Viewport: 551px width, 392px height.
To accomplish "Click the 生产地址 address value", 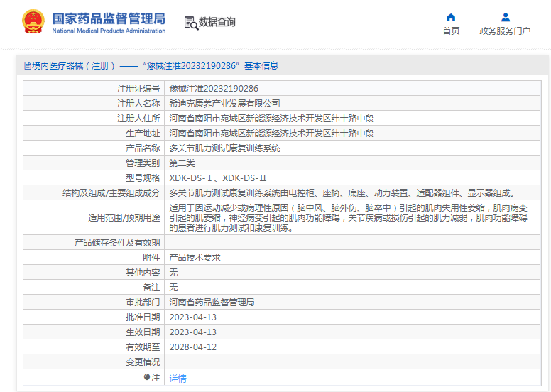I will click(271, 134).
